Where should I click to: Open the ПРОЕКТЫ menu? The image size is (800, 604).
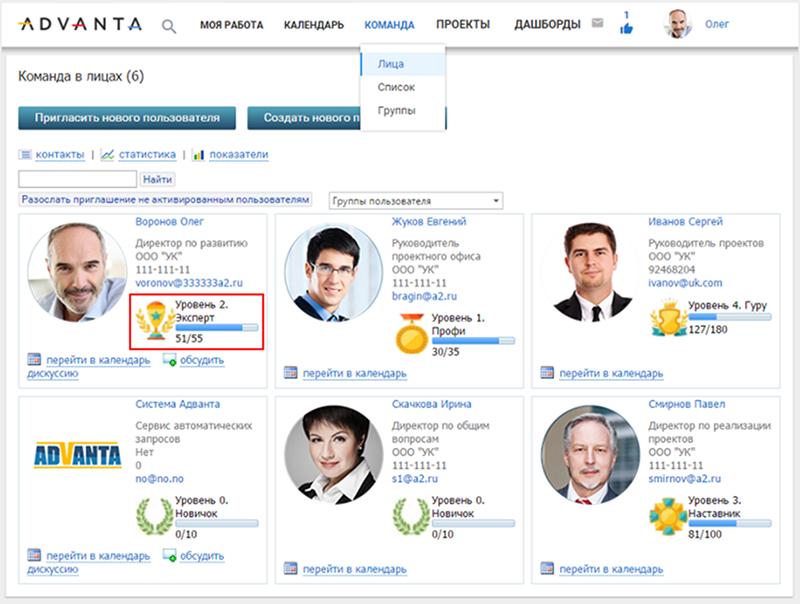tap(463, 24)
